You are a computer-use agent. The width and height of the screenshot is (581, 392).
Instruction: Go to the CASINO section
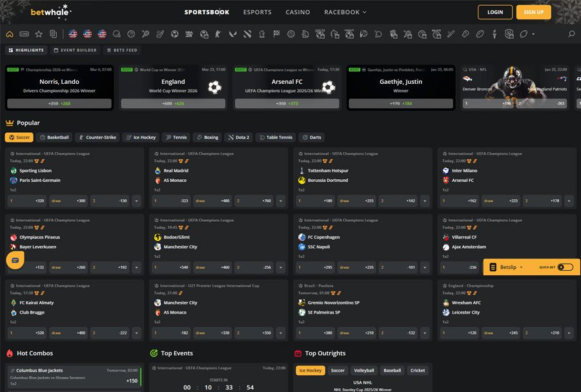pos(298,12)
